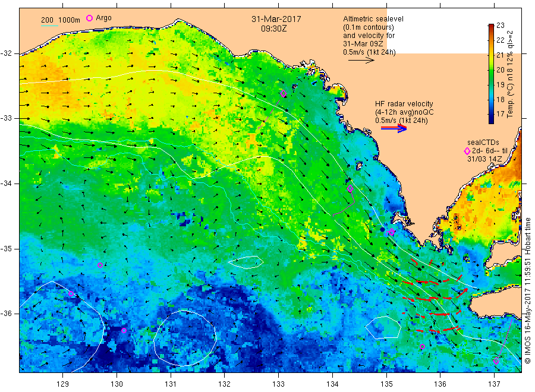Select the seal CTD diamond near 135.1°E, 34.75°S
The width and height of the screenshot is (535, 392).
392,232
